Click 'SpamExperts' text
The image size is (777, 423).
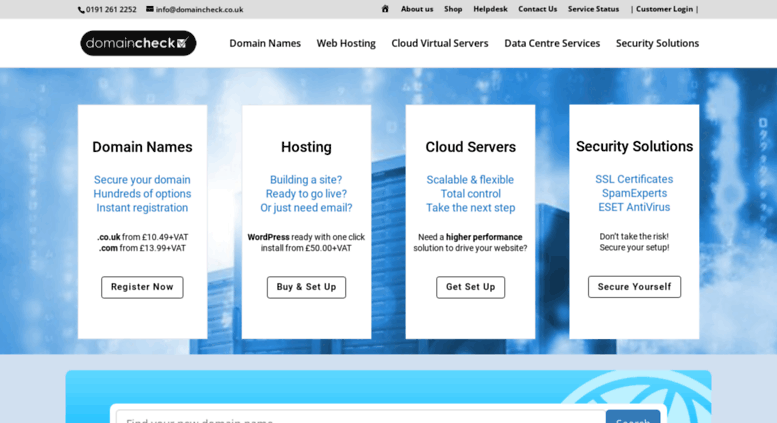[634, 193]
